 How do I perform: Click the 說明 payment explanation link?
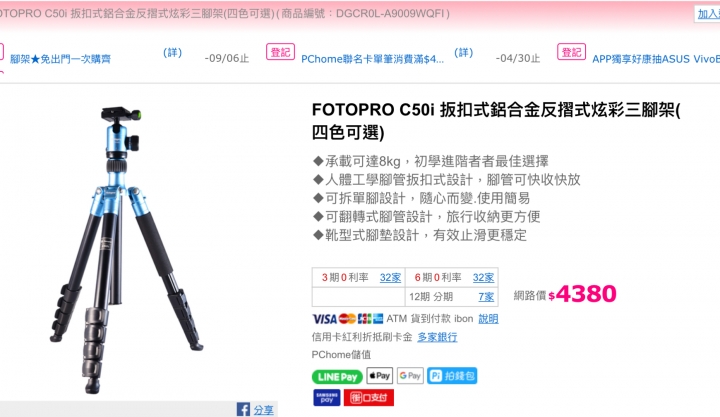click(488, 319)
